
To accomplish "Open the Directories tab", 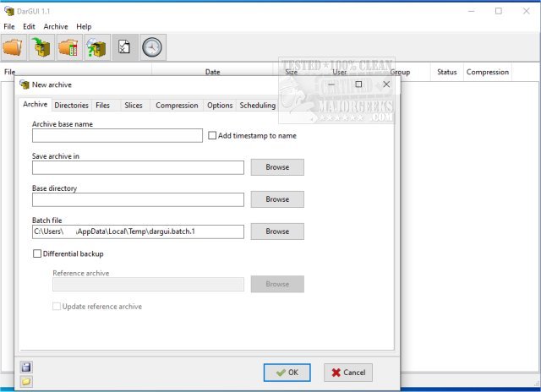I will [x=71, y=106].
